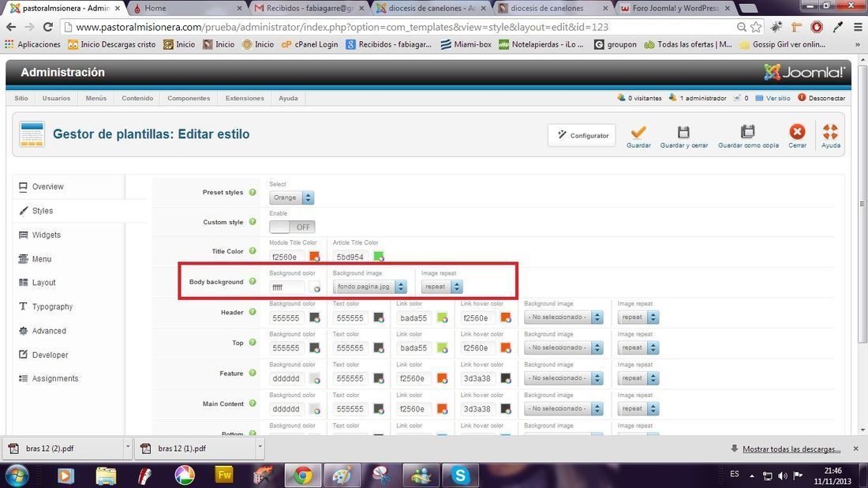Click Header Link hover color swatch
This screenshot has width=868, height=488.
click(505, 318)
